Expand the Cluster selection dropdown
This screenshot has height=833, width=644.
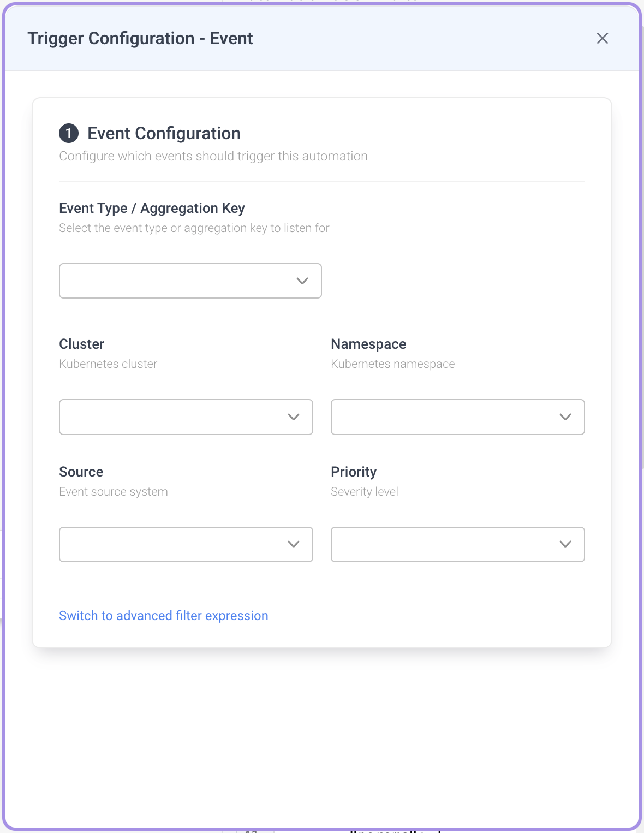coord(186,416)
